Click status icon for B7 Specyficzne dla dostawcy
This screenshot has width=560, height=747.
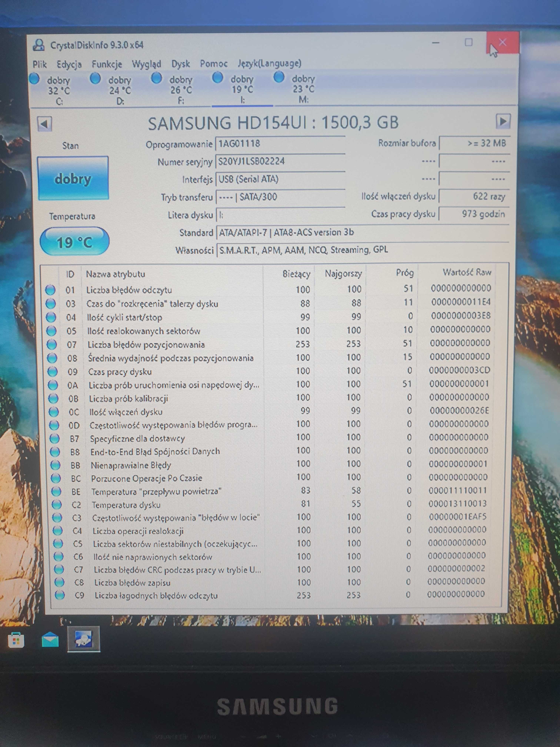[x=54, y=438]
